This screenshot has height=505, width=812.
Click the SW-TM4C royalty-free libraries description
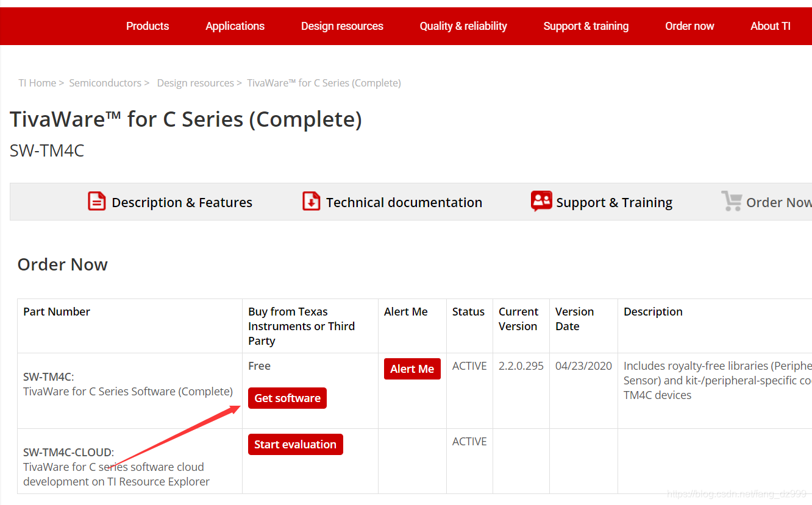pos(718,381)
